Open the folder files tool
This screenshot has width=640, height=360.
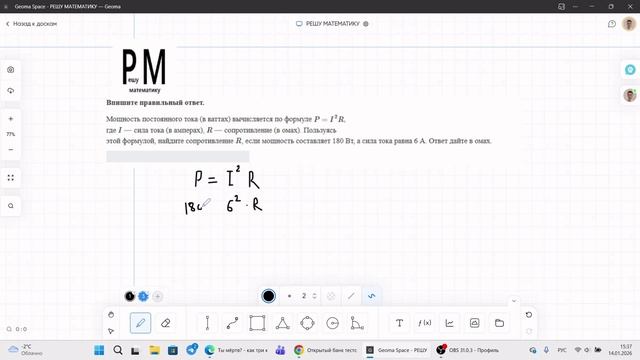click(499, 323)
